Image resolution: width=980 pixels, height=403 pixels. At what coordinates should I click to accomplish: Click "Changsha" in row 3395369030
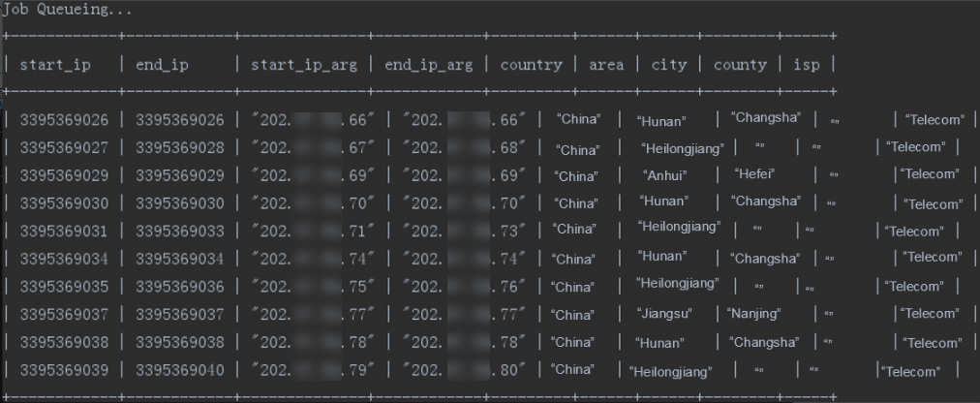pyautogui.click(x=766, y=201)
